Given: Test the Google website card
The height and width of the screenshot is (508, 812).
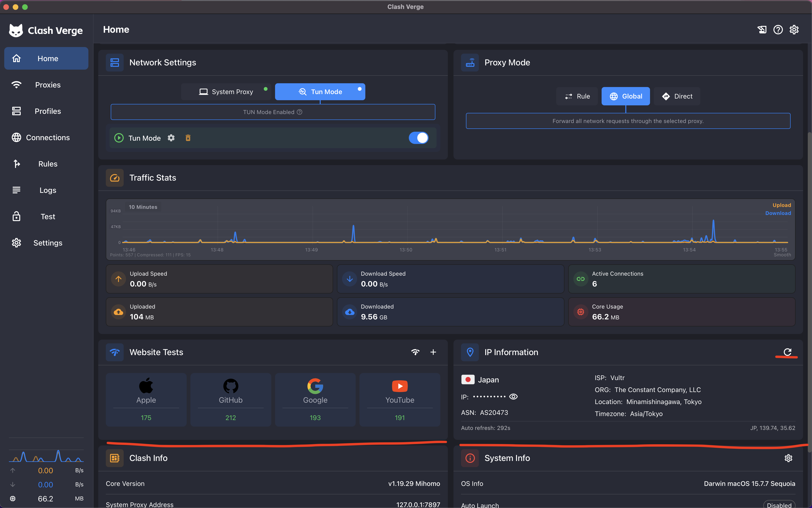Looking at the screenshot, I should (x=315, y=400).
